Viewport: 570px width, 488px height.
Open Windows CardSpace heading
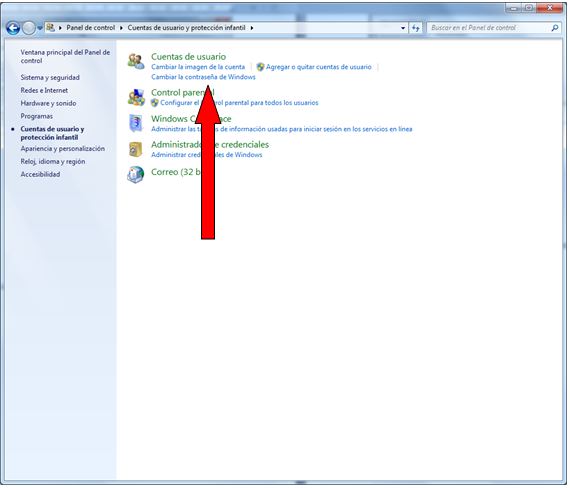(x=191, y=119)
